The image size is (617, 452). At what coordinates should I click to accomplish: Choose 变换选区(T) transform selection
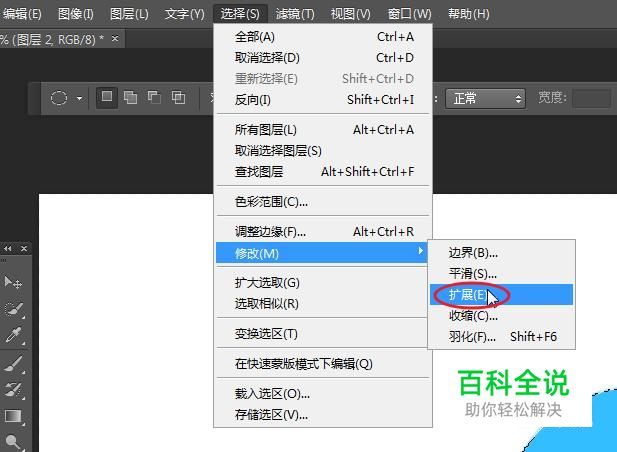(x=323, y=334)
